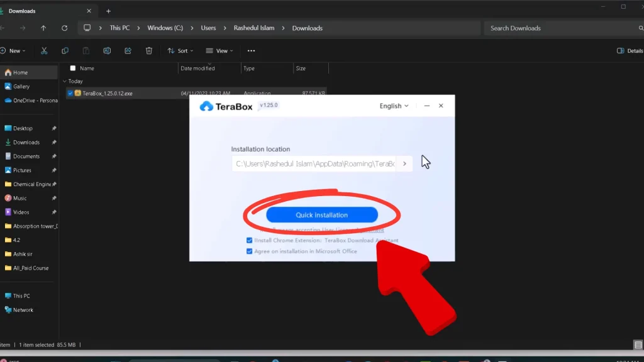Navigate to This PC breadcrumb
The width and height of the screenshot is (644, 362).
coord(119,28)
